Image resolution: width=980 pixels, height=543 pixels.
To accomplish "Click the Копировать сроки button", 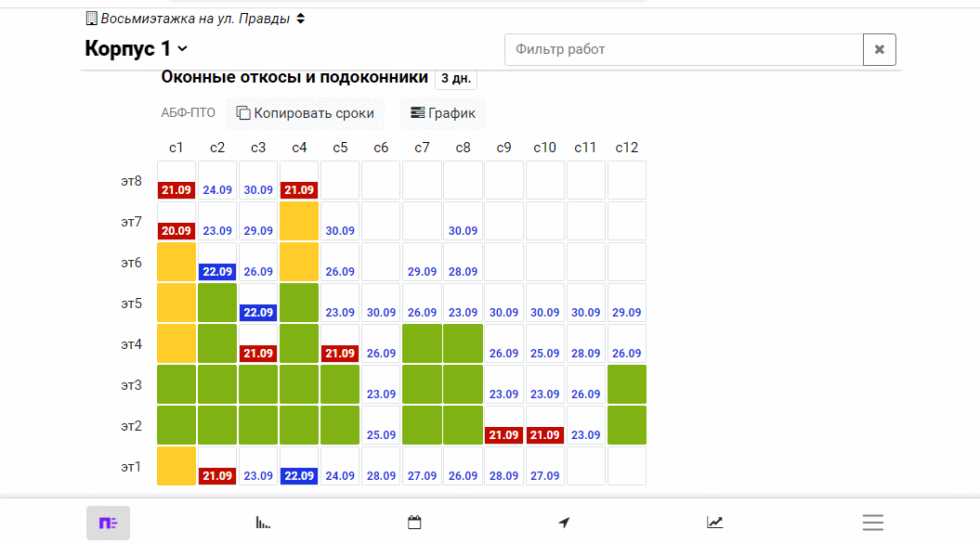I will click(x=306, y=113).
